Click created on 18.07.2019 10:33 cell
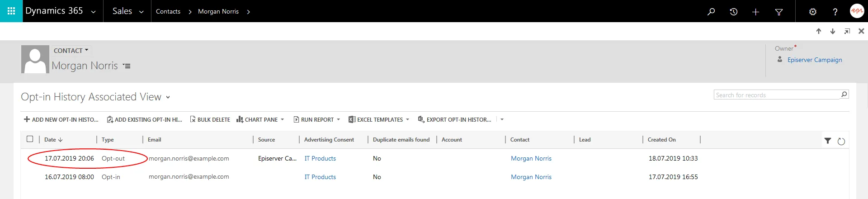The width and height of the screenshot is (868, 199). 673,158
